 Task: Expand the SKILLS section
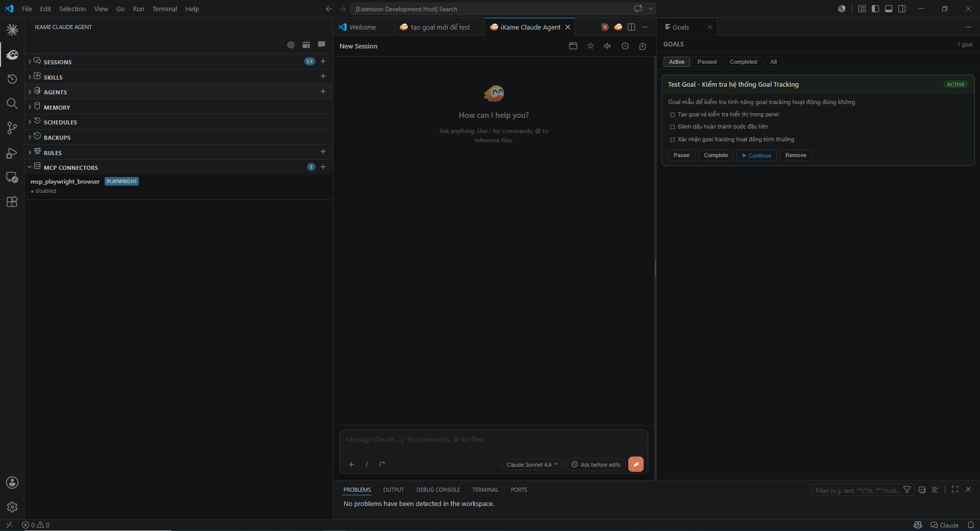178,77
